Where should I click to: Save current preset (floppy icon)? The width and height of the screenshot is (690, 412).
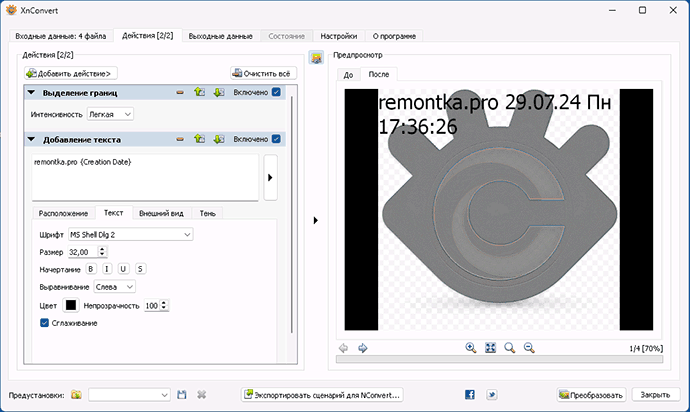click(x=182, y=395)
